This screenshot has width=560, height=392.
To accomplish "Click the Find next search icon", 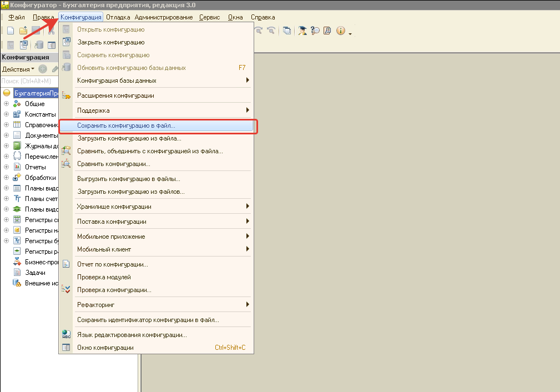I will click(x=259, y=31).
